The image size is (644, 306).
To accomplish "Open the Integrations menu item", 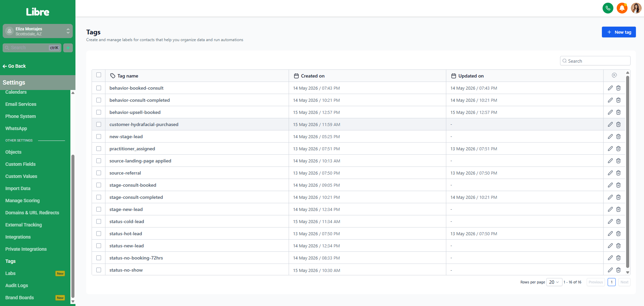I will point(18,237).
